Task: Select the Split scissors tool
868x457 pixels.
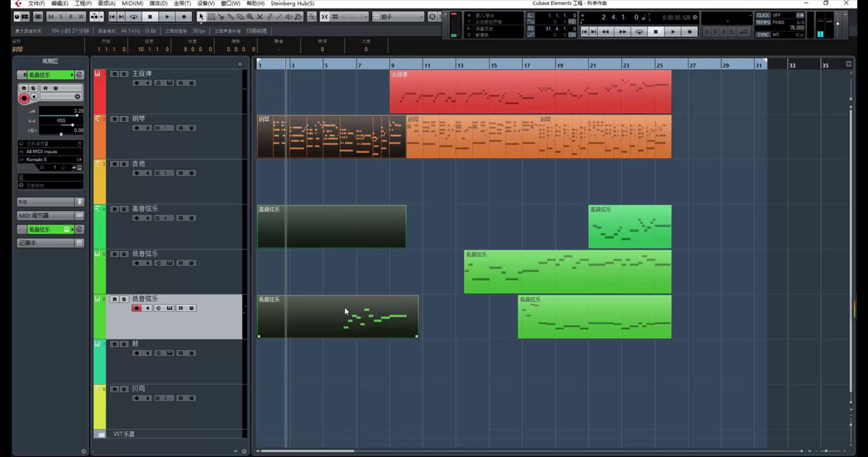Action: pyautogui.click(x=221, y=17)
